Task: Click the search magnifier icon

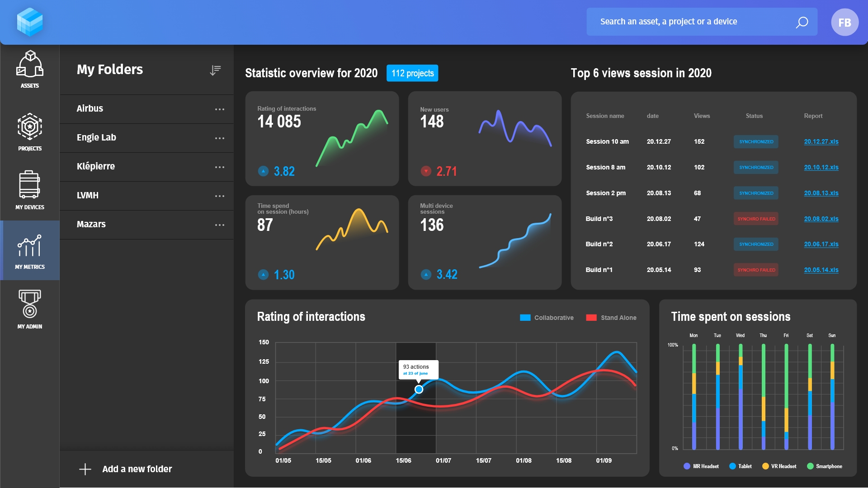Action: click(x=802, y=22)
